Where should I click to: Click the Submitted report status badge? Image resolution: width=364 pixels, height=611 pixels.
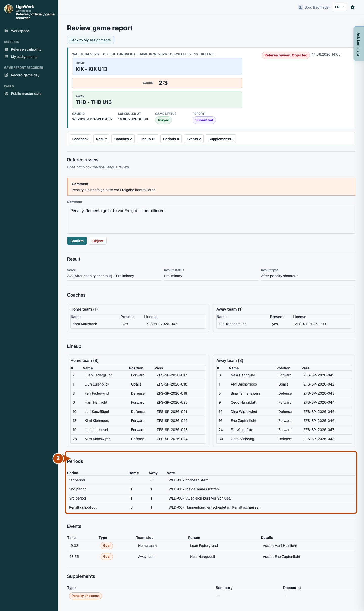[204, 120]
